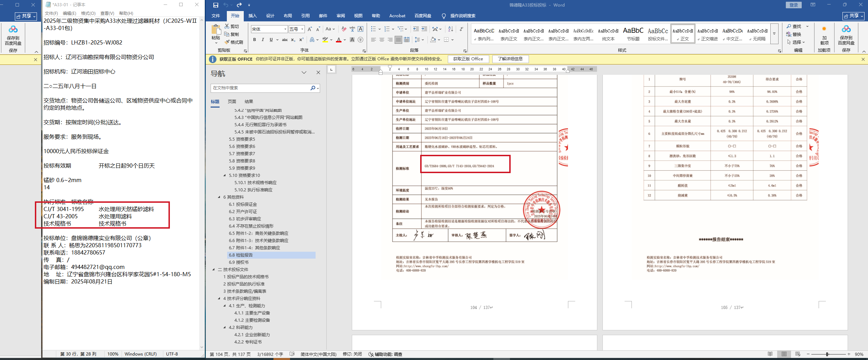The height and width of the screenshot is (360, 868).
Task: Toggle Bold formatting
Action: pyautogui.click(x=254, y=40)
